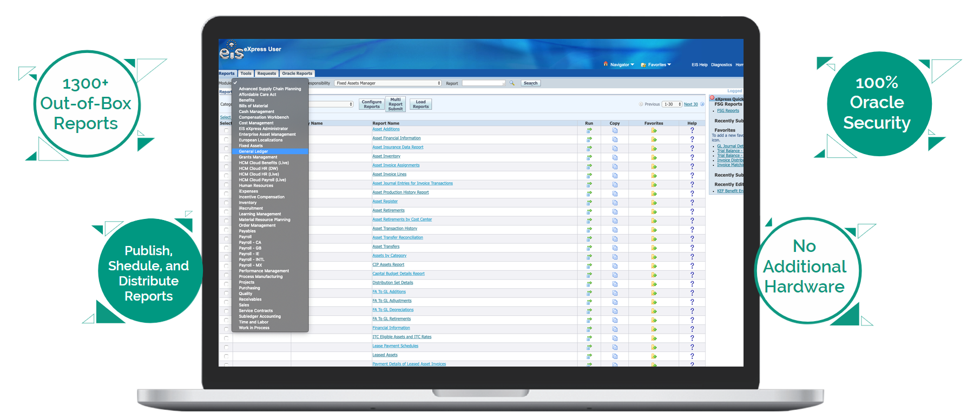Click the magnifier icon beside Report field

coord(512,83)
